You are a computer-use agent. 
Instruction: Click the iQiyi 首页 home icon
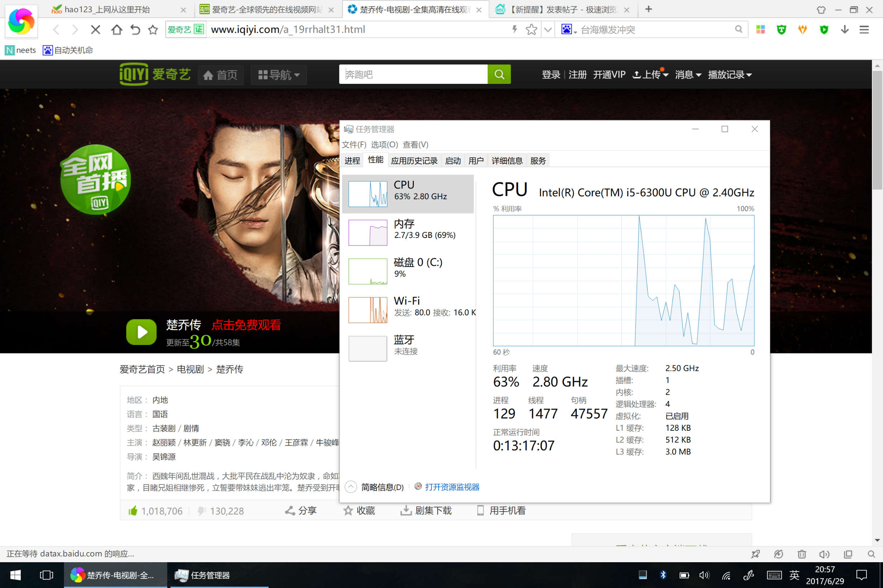click(209, 74)
